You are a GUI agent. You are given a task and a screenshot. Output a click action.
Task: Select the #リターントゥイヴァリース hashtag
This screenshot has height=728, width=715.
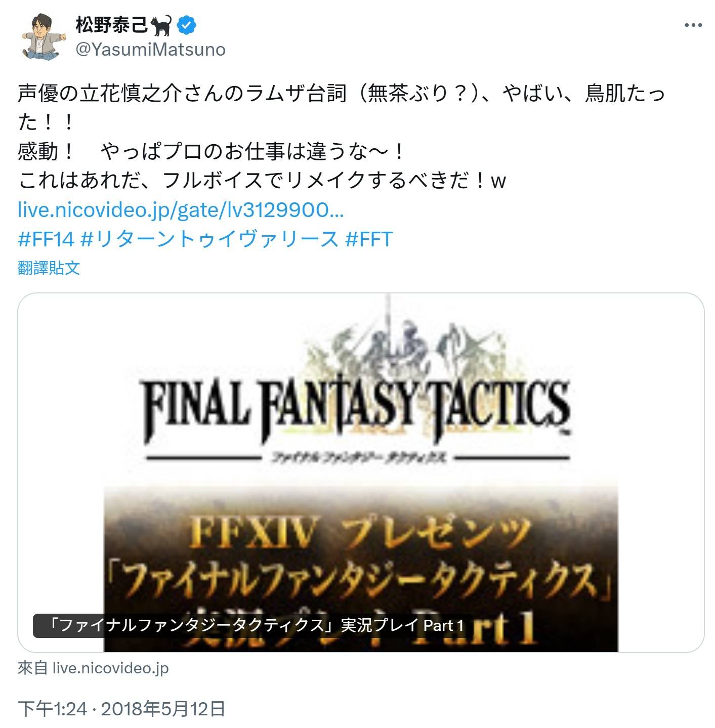209,239
